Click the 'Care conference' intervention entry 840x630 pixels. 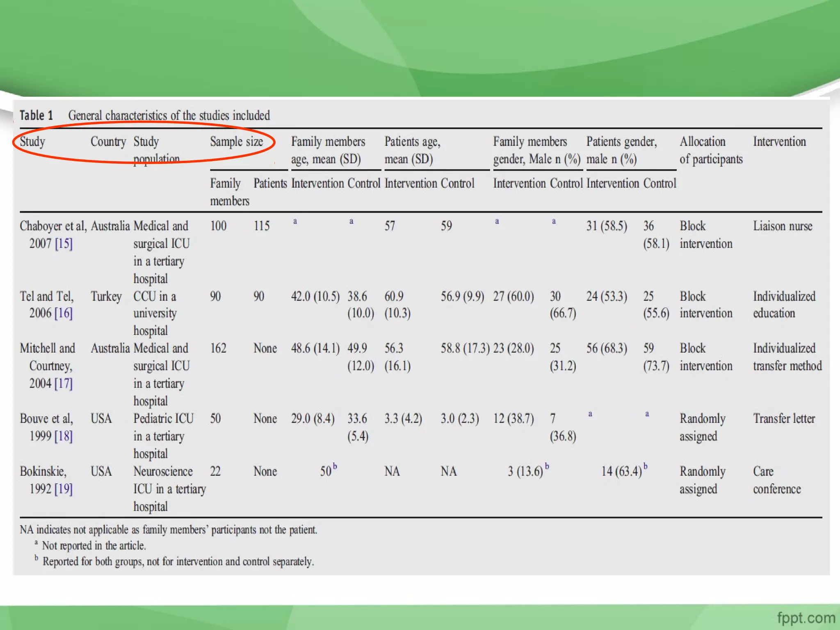[x=776, y=480]
